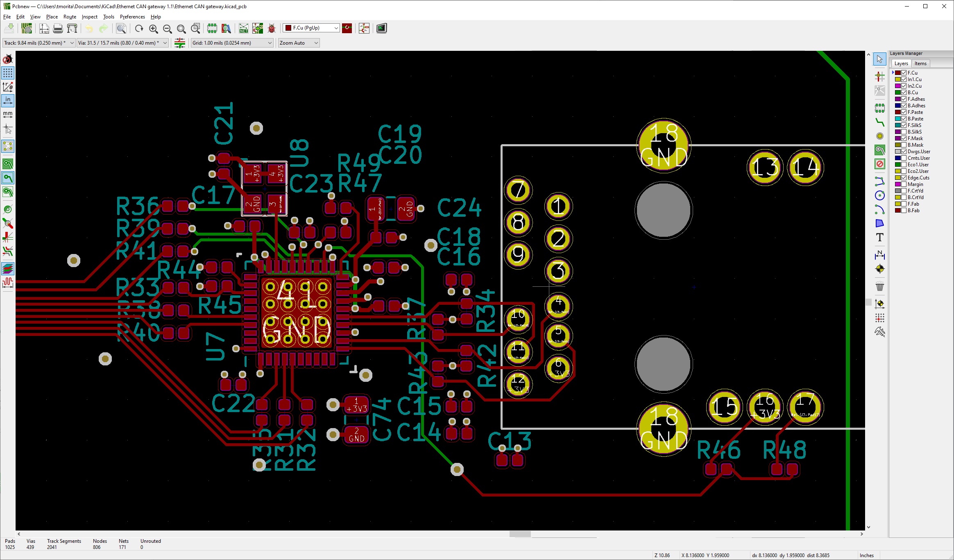Click the In2.Cu color swatch
This screenshot has height=560, width=954.
pos(898,86)
